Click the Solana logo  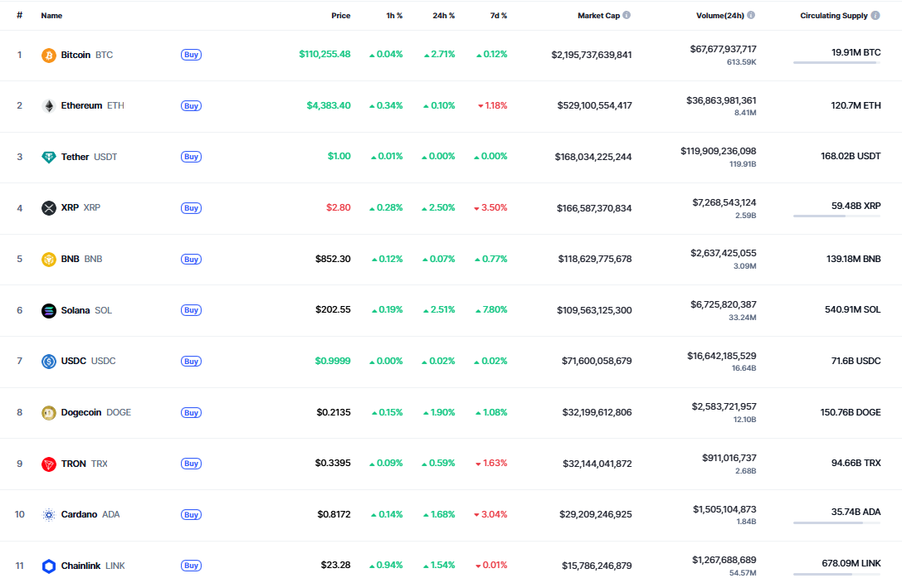[x=49, y=309]
